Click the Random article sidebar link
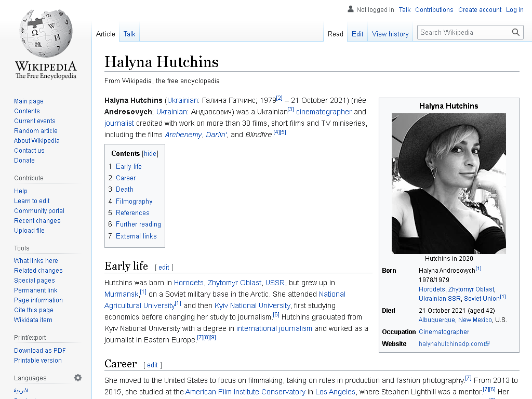The height and width of the screenshot is (399, 532). click(36, 130)
